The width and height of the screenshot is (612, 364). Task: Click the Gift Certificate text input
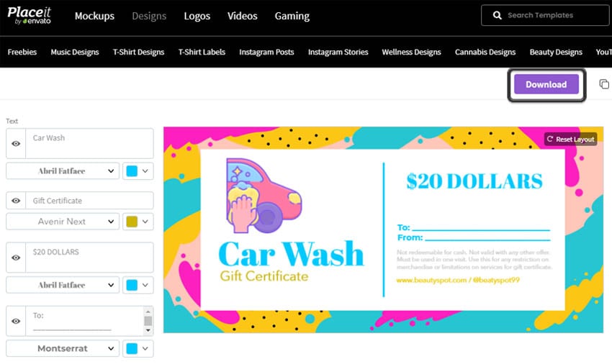click(x=89, y=201)
